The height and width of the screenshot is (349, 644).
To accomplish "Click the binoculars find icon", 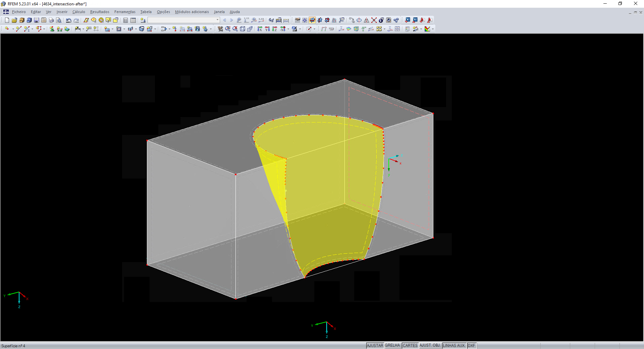I will [271, 20].
